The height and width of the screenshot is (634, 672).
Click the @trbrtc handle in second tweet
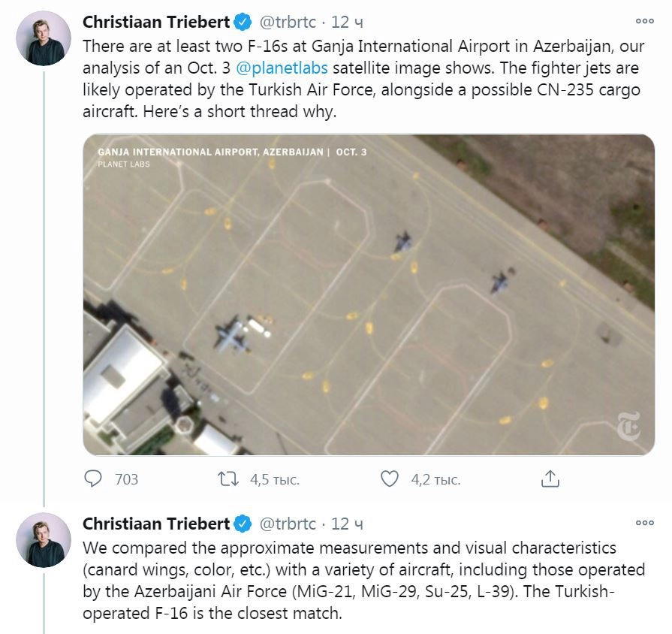tap(288, 524)
